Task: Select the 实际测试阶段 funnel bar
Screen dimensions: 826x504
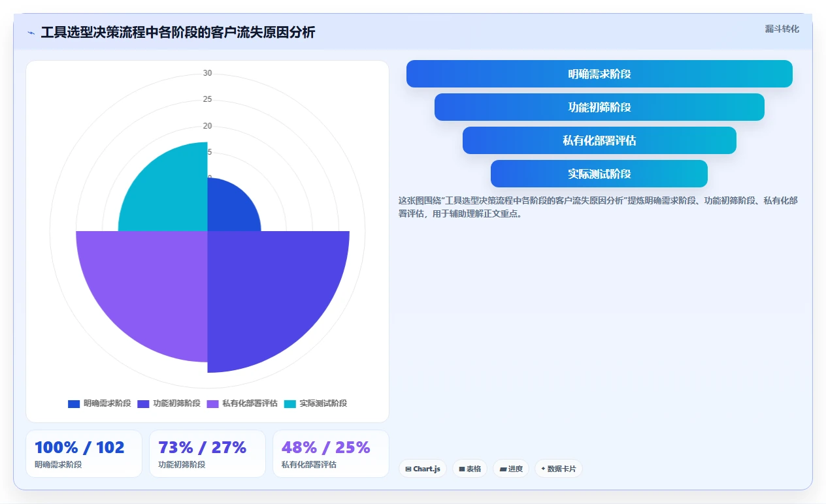Action: 599,174
